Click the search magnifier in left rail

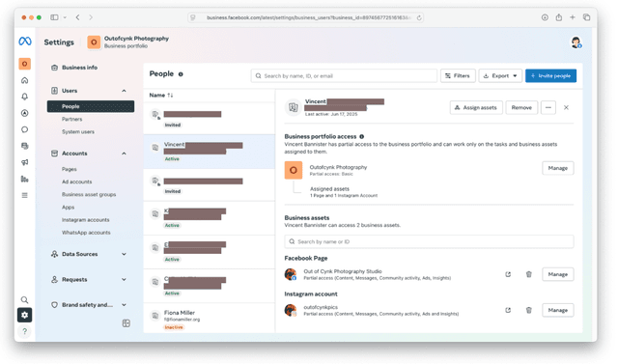[24, 299]
